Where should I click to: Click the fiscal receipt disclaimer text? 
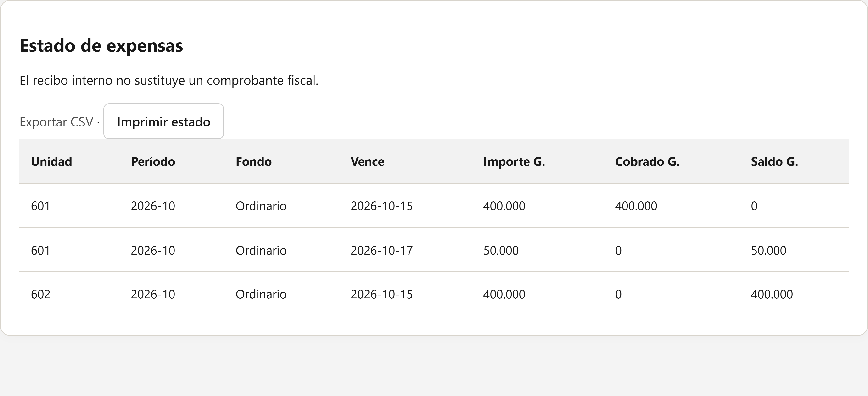pyautogui.click(x=169, y=80)
